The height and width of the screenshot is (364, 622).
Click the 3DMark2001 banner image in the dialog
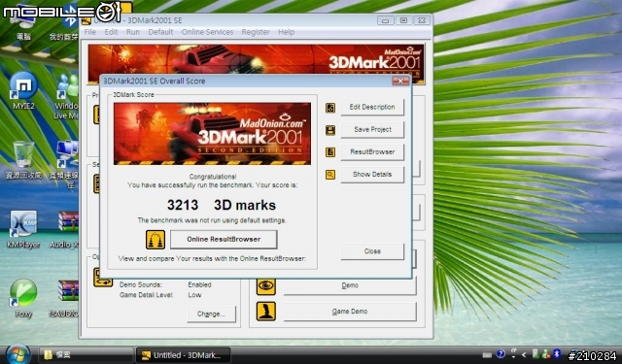click(212, 134)
